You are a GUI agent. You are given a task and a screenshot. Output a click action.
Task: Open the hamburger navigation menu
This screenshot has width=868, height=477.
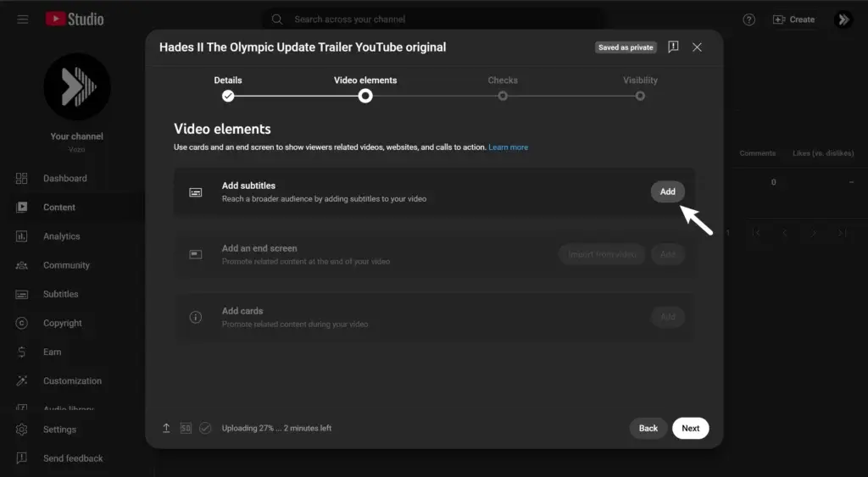[x=22, y=19]
